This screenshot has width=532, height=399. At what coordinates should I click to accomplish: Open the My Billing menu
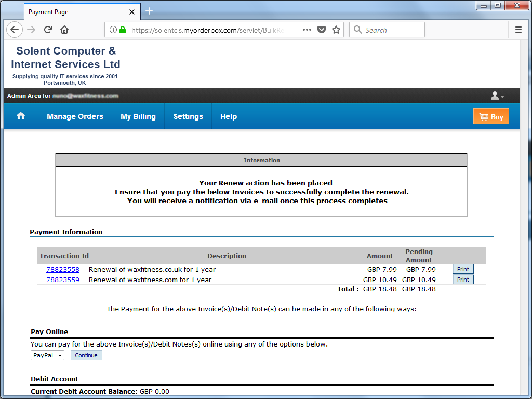pyautogui.click(x=138, y=116)
